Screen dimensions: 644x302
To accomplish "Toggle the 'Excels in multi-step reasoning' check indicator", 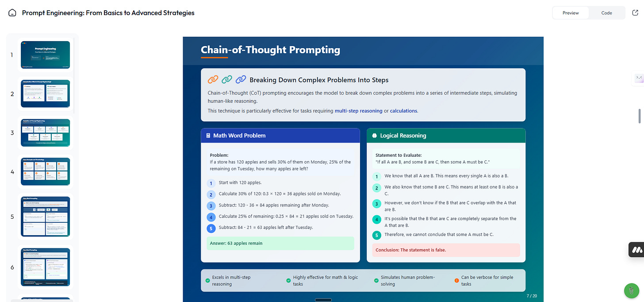I will (207, 280).
